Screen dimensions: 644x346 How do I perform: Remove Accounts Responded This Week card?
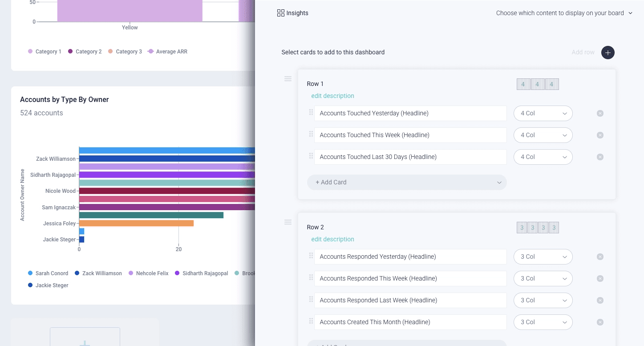pos(600,278)
